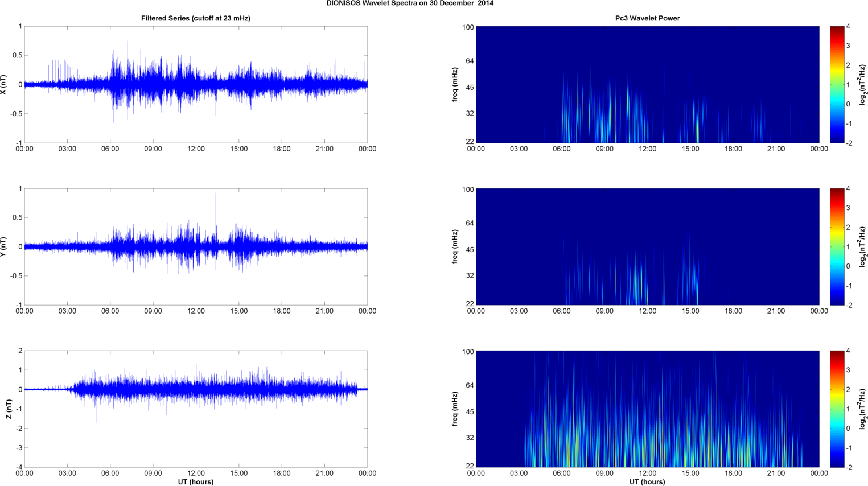Click the log2(nT²/Hz) label of middle colorbar

click(x=863, y=246)
